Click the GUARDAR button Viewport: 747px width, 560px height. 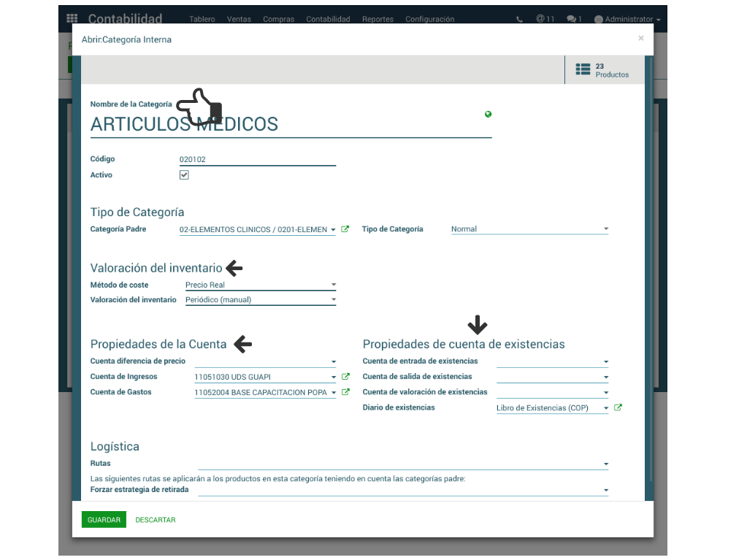(104, 520)
